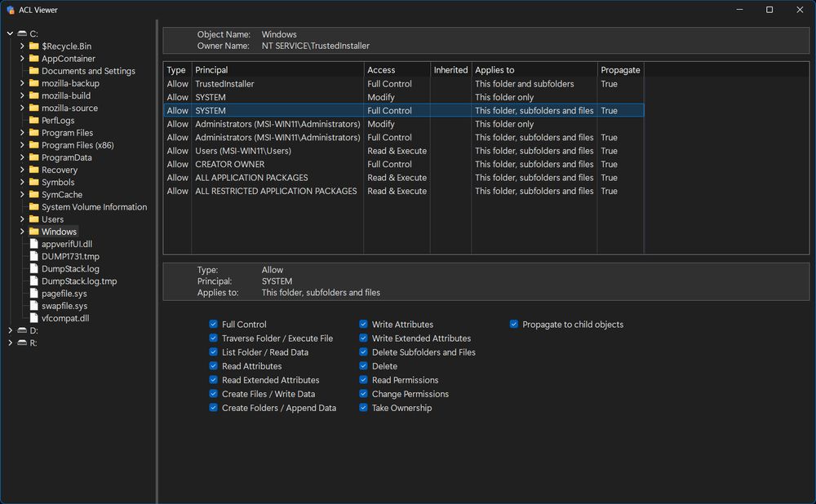Click the Propagate column header
Image resolution: width=816 pixels, height=504 pixels.
pyautogui.click(x=620, y=69)
